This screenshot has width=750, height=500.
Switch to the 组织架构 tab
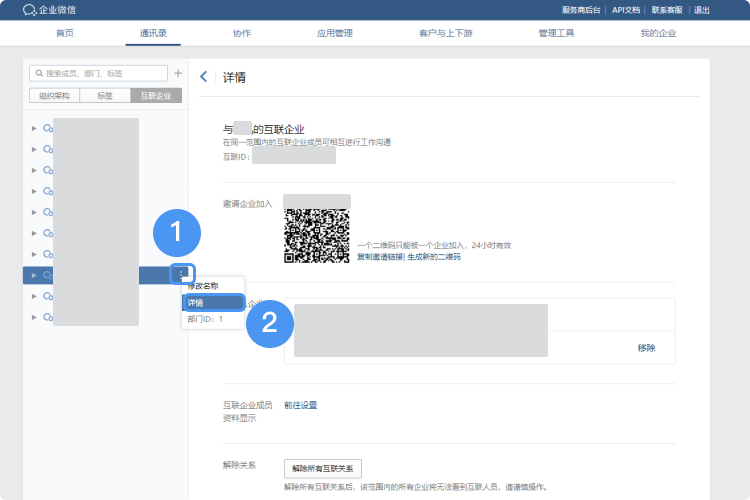[x=55, y=96]
